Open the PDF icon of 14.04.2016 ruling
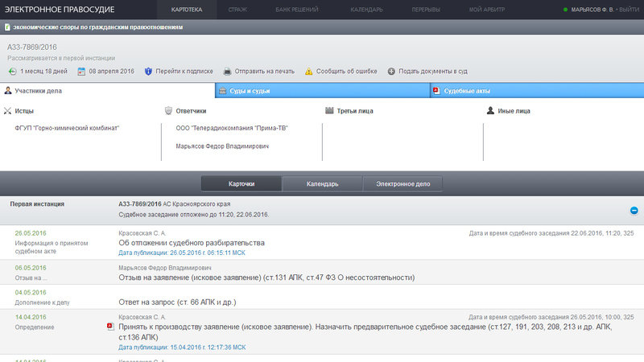Screen dimensions: 644x362 coord(110,327)
